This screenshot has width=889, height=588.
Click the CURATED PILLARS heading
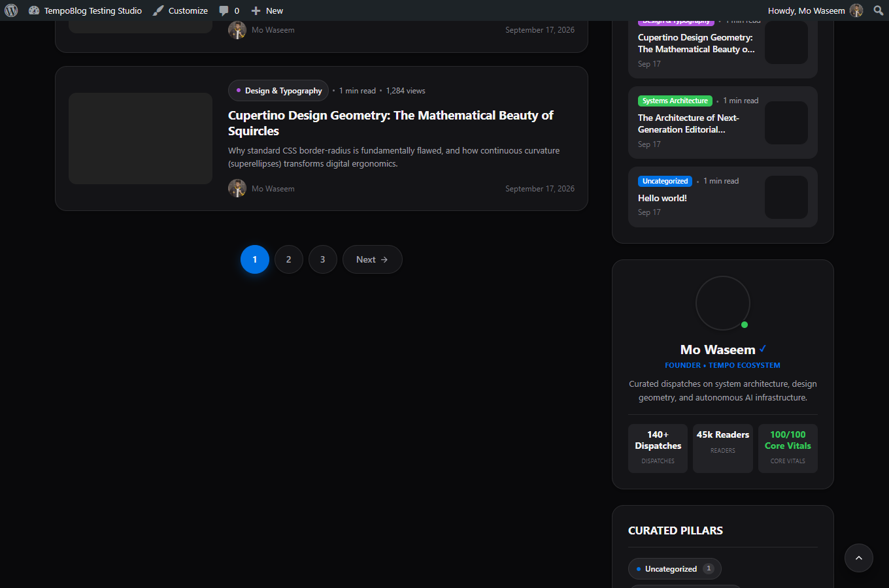(675, 531)
